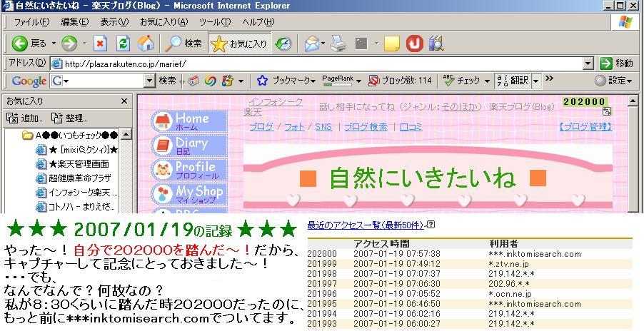Toggle the お気に入り favorites panel button
The image size is (644, 331).
click(239, 44)
